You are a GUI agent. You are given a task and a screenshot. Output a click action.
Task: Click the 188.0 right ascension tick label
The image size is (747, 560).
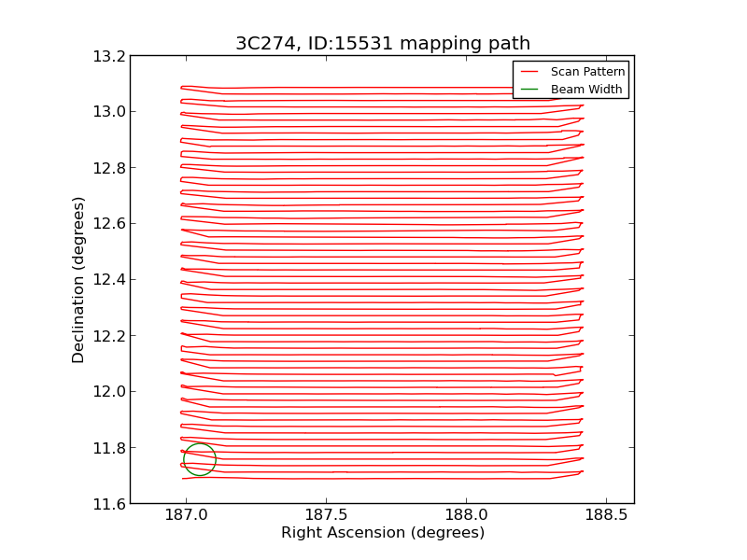click(466, 515)
